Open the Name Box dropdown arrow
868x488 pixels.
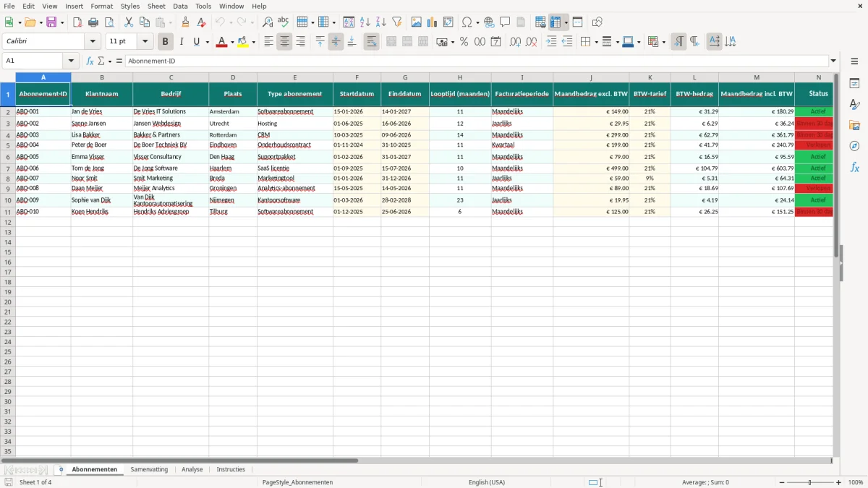(71, 61)
